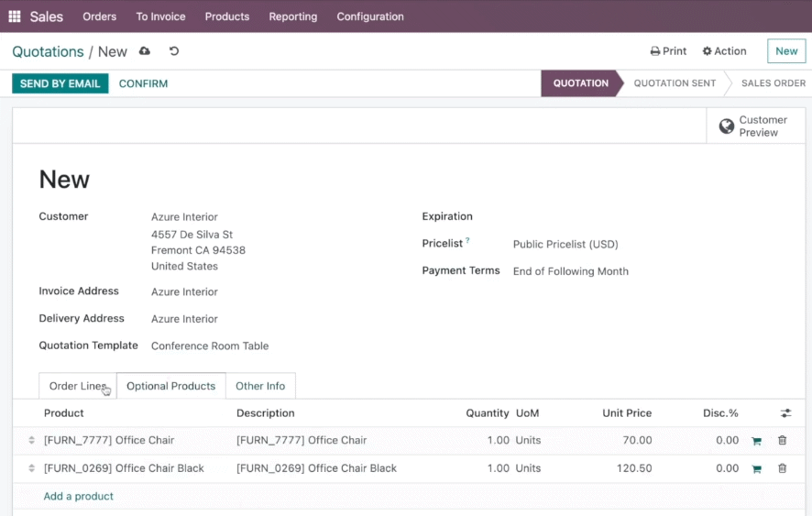Viewport: 812px width, 516px height.
Task: Switch to the Order Lines tab
Action: coord(78,386)
